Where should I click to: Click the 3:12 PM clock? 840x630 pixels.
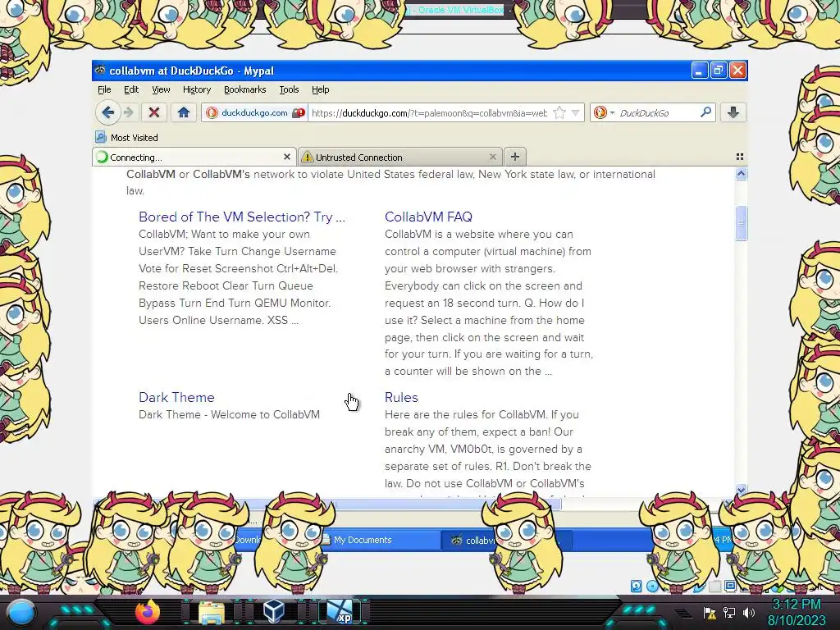pyautogui.click(x=797, y=605)
